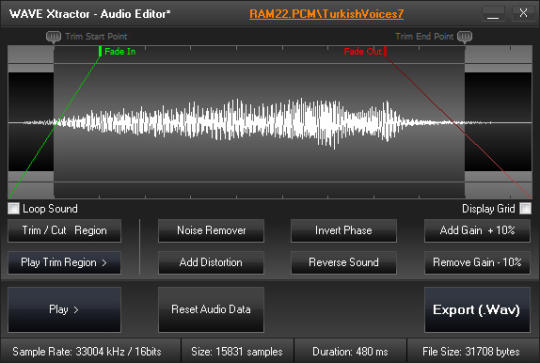Click the Trim Start Point label
Viewport: 540px width, 363px height.
coord(96,37)
